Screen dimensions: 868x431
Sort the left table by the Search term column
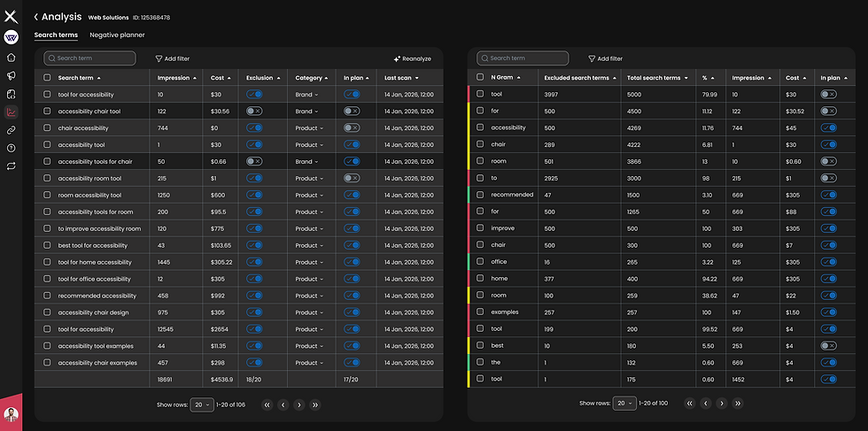pos(79,78)
